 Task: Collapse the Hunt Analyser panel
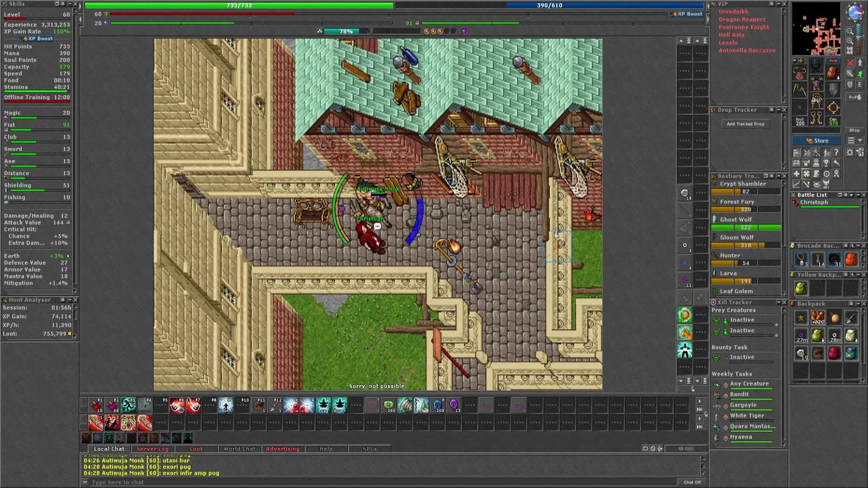(68, 300)
